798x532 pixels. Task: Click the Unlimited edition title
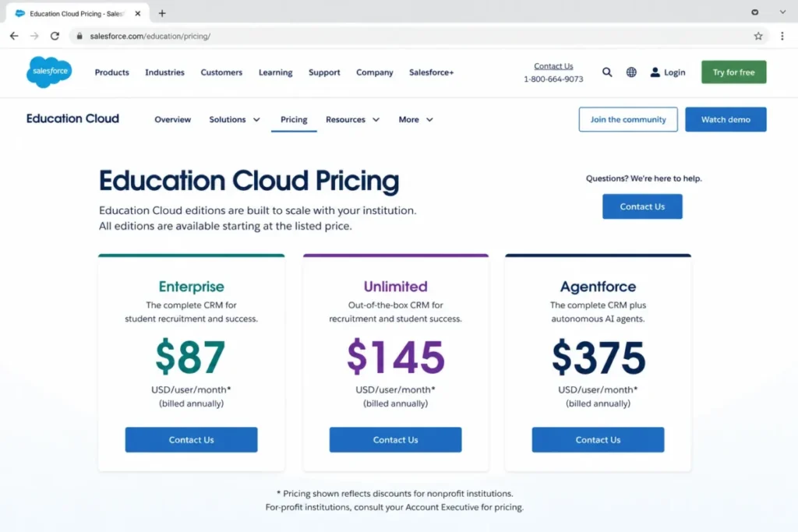point(395,287)
